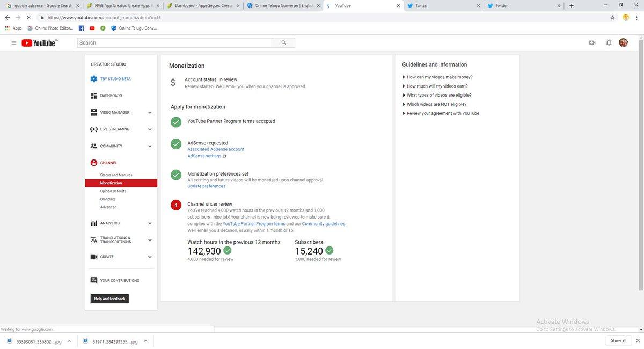Expand Translations & Transcriptions section
This screenshot has width=644, height=349.
coord(150,240)
